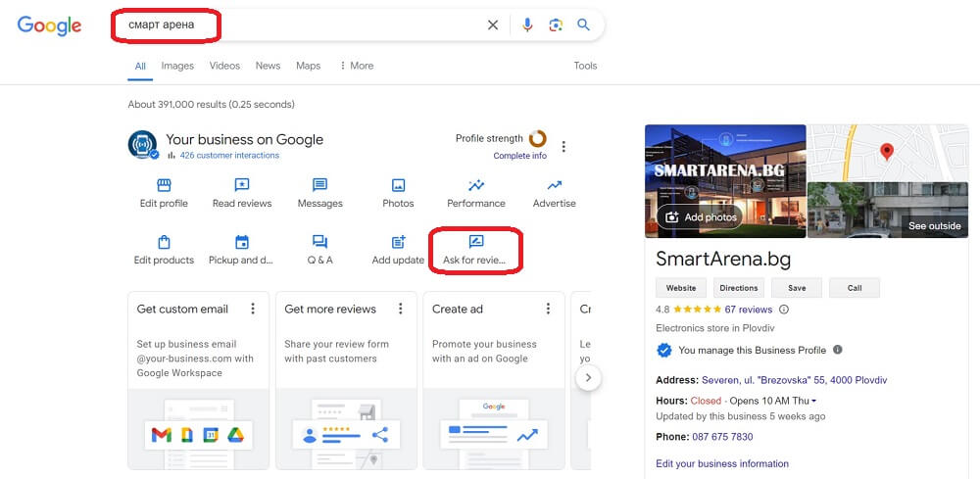Viewport: 980px width, 479px height.
Task: Open Get more reviews card menu
Action: pos(401,309)
